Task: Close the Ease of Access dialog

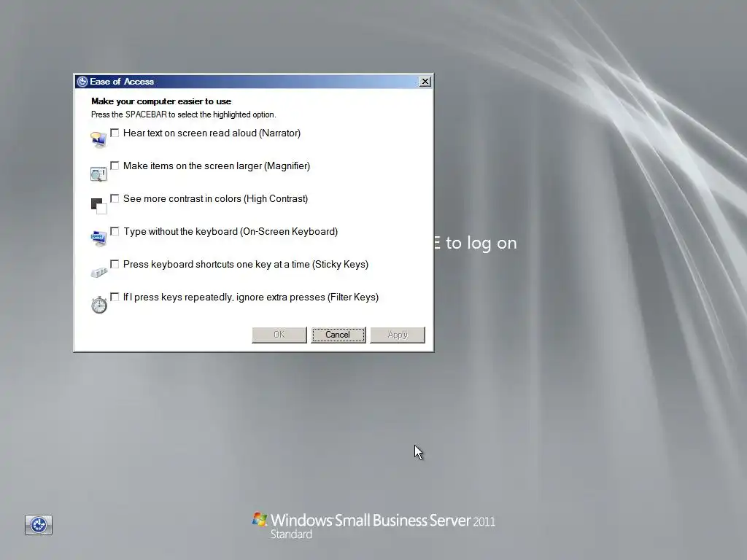Action: (x=425, y=82)
